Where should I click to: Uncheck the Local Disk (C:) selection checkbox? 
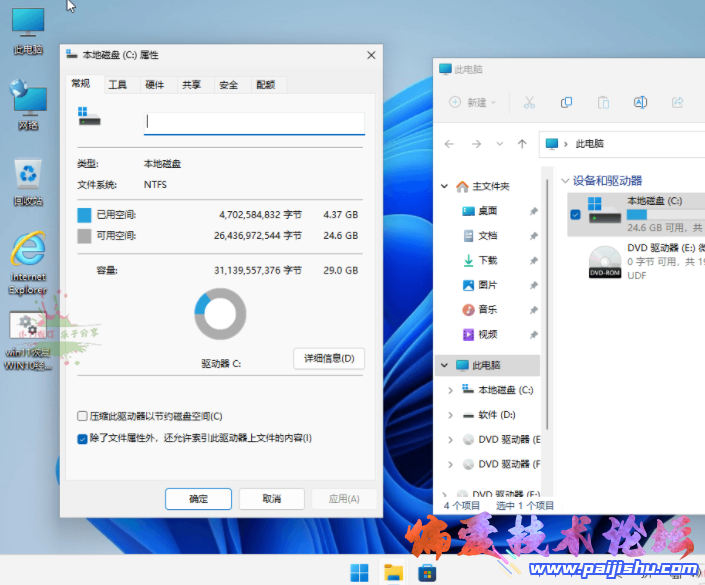pos(575,214)
